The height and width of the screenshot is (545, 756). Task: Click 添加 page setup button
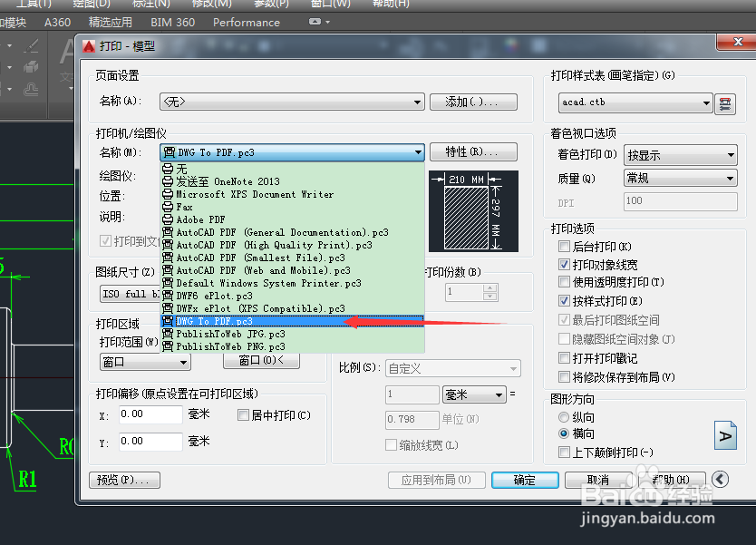click(473, 102)
